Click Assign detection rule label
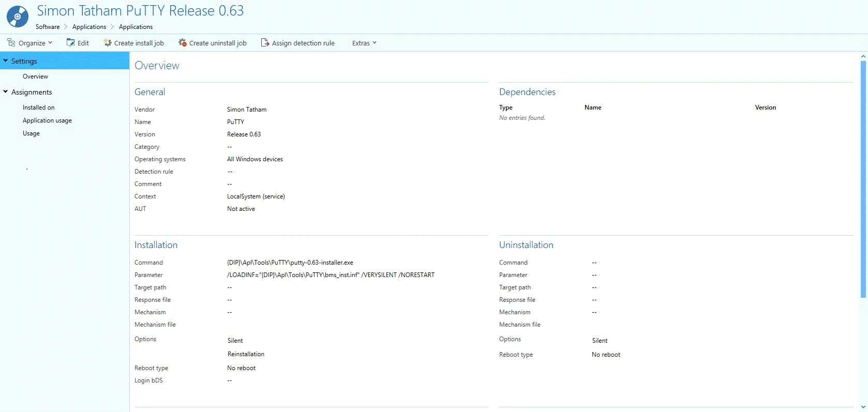 click(303, 43)
